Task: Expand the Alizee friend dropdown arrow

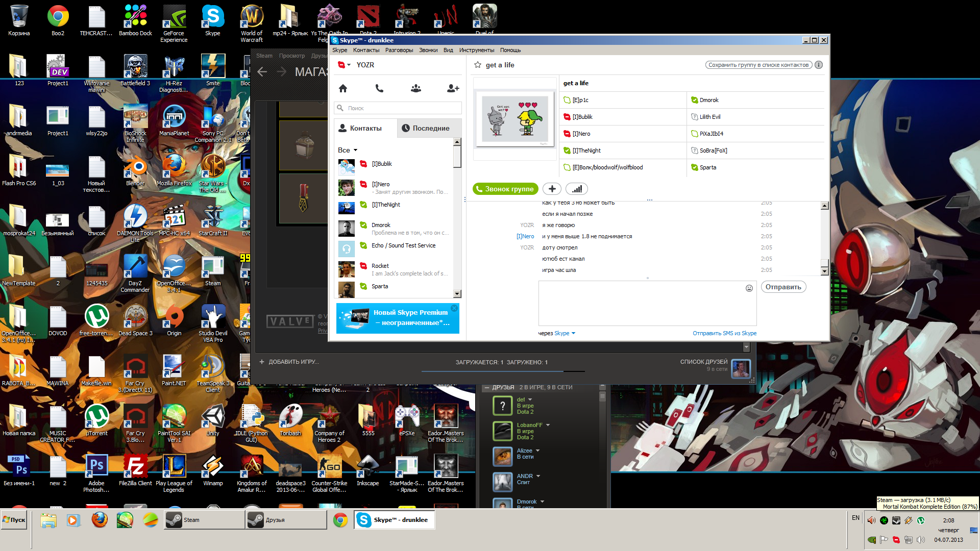Action: pos(537,450)
